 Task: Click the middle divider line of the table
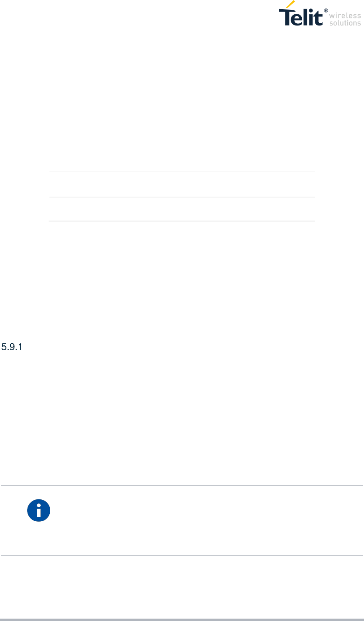coord(182,197)
